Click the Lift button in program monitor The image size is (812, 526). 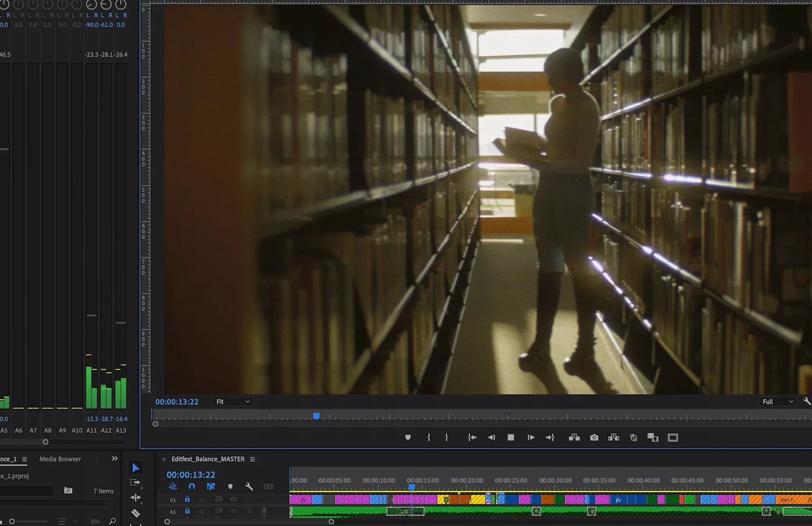[x=574, y=438]
